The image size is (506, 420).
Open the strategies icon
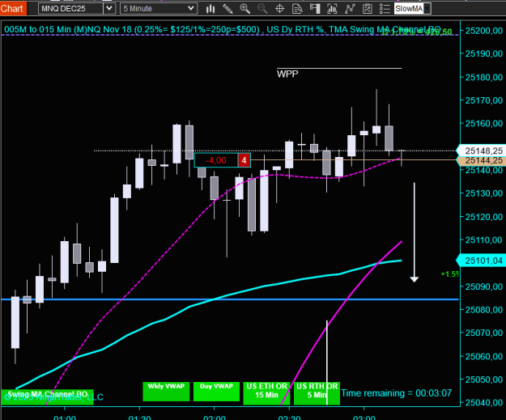click(x=368, y=9)
